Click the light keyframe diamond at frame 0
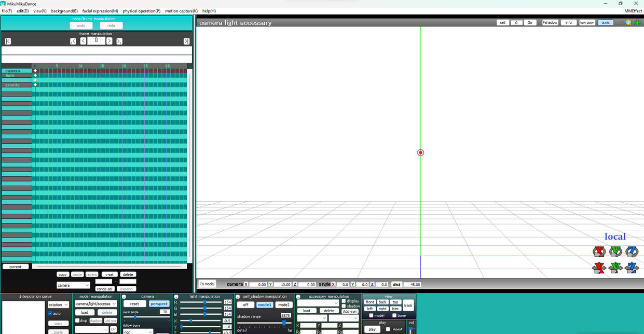The width and height of the screenshot is (644, 334). (x=35, y=75)
